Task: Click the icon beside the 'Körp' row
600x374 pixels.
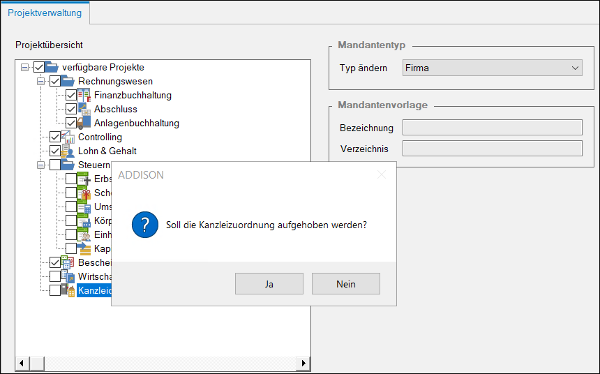Action: click(84, 220)
